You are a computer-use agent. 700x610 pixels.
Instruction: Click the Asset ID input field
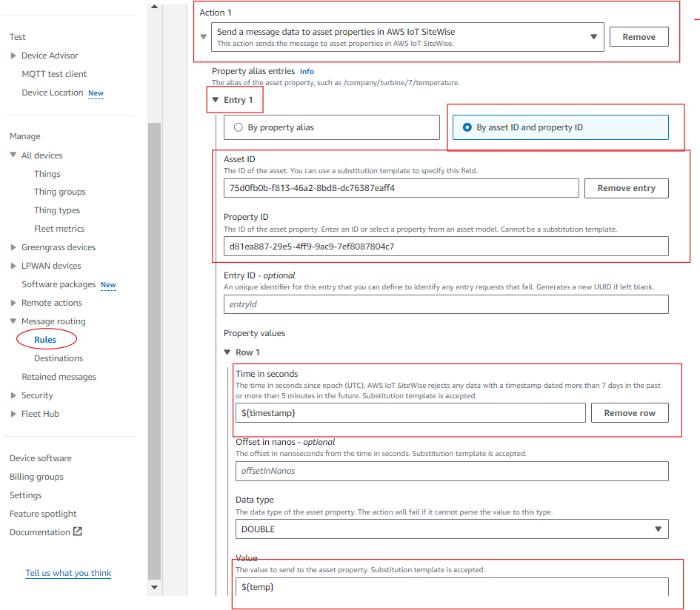tap(401, 188)
